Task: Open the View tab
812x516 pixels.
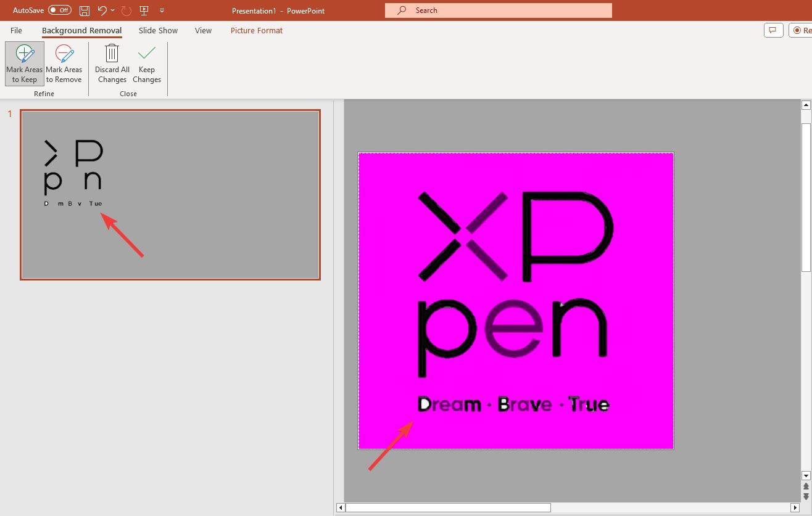Action: [x=203, y=30]
